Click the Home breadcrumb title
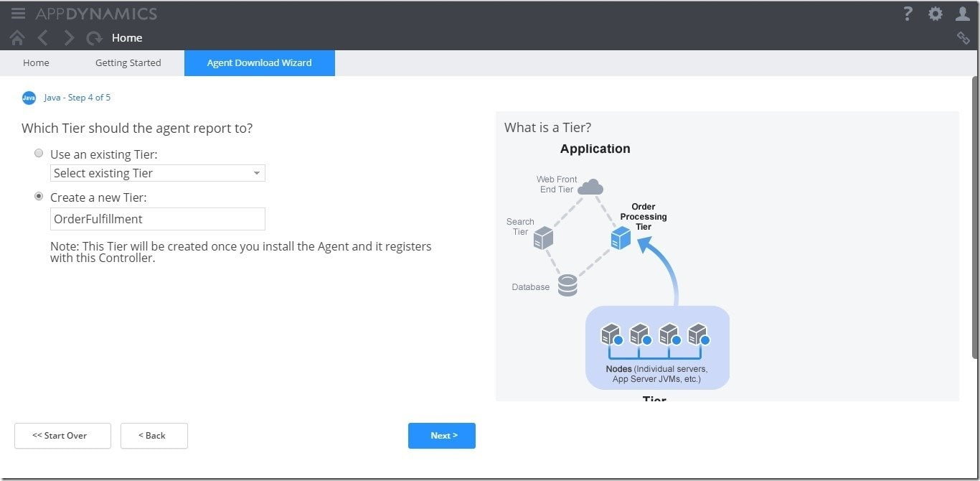Image resolution: width=980 pixels, height=481 pixels. (x=127, y=38)
